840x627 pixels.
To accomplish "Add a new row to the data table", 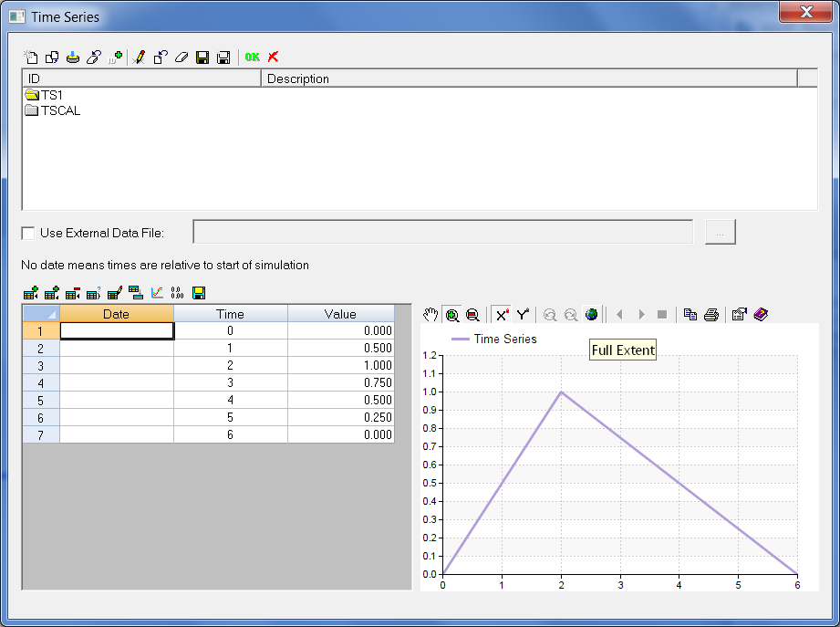I will 28,293.
